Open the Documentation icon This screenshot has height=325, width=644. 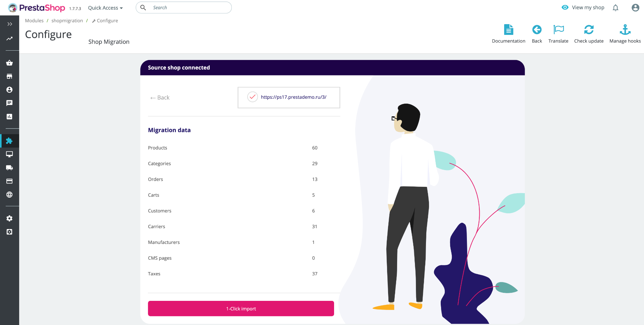[x=508, y=30]
